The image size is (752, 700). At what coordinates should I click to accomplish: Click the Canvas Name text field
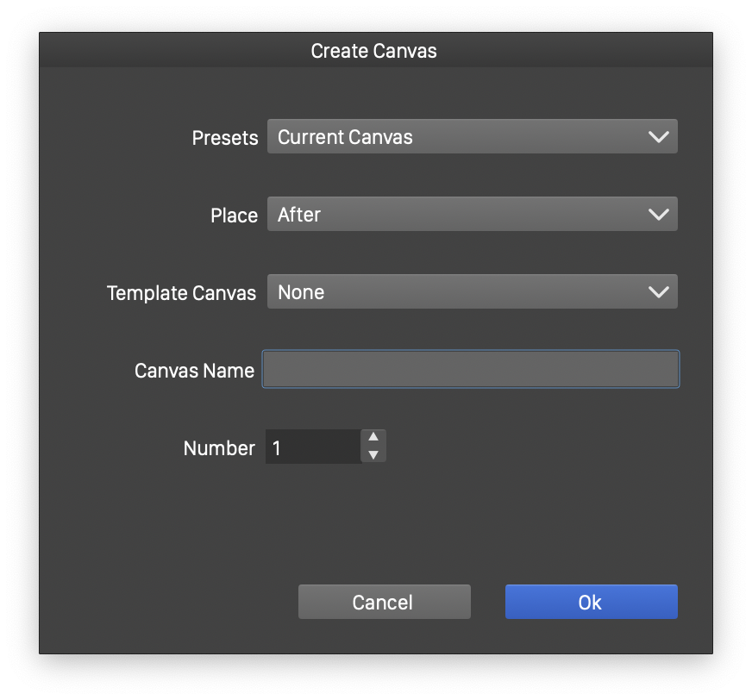470,370
